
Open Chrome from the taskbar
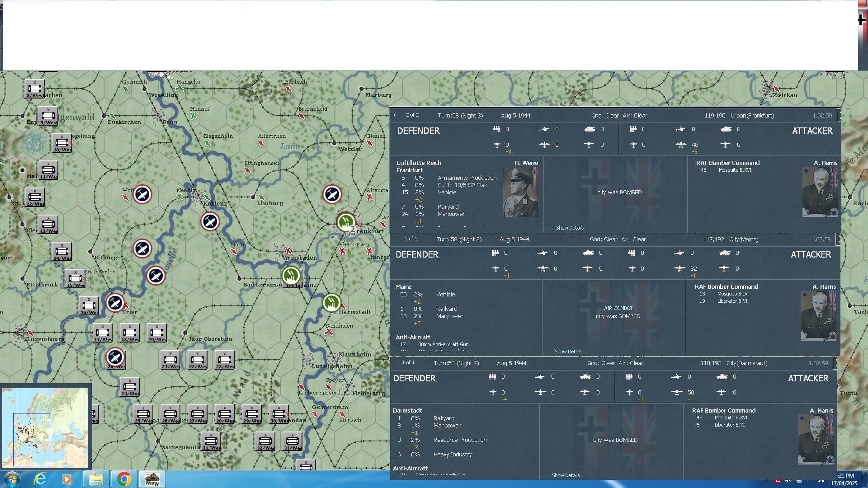pyautogui.click(x=124, y=479)
